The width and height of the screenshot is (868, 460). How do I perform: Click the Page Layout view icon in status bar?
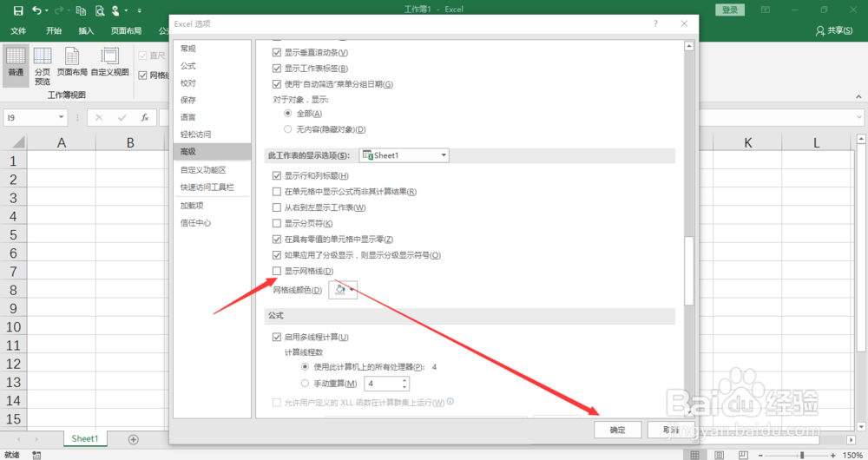tap(719, 455)
